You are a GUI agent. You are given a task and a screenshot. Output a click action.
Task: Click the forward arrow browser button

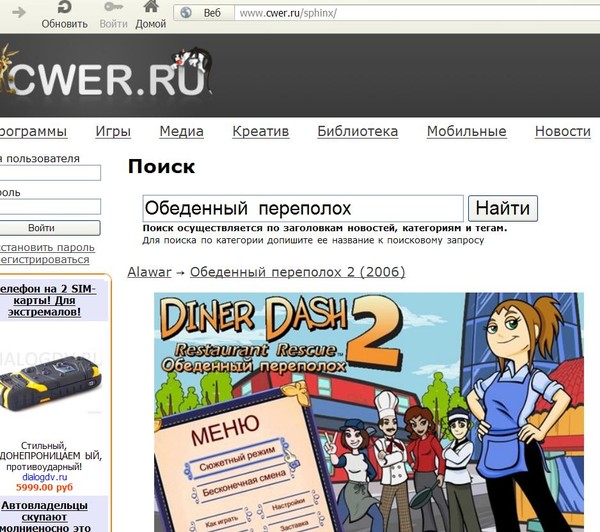tap(18, 13)
